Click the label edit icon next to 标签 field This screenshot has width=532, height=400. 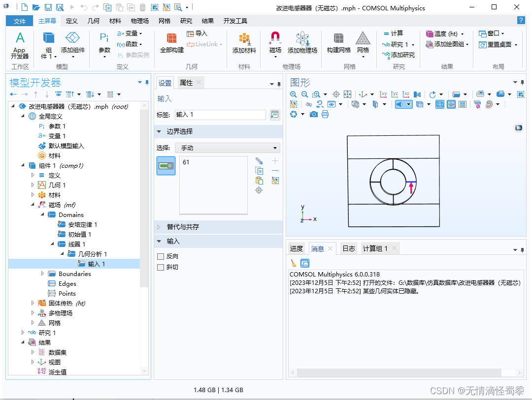275,115
